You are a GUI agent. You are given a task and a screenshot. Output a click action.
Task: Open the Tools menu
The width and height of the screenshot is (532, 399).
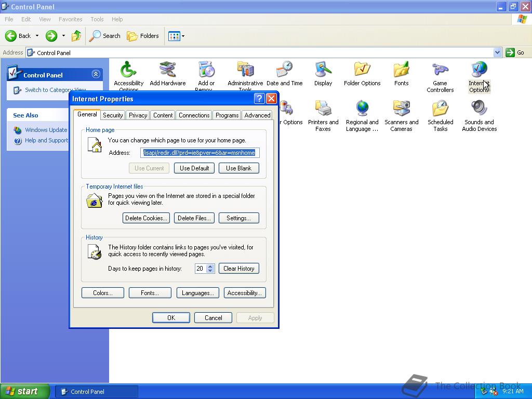click(97, 19)
